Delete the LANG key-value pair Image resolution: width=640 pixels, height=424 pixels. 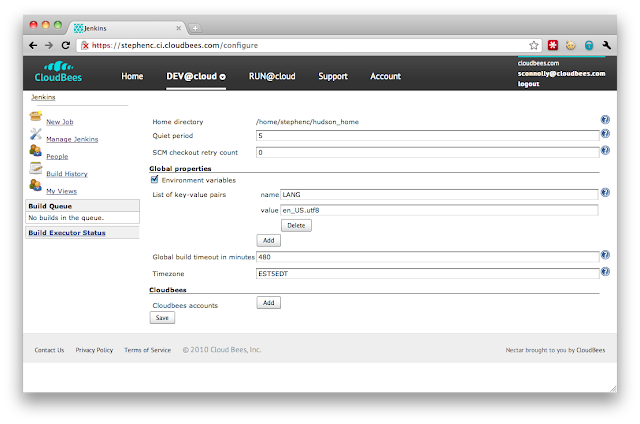click(296, 225)
